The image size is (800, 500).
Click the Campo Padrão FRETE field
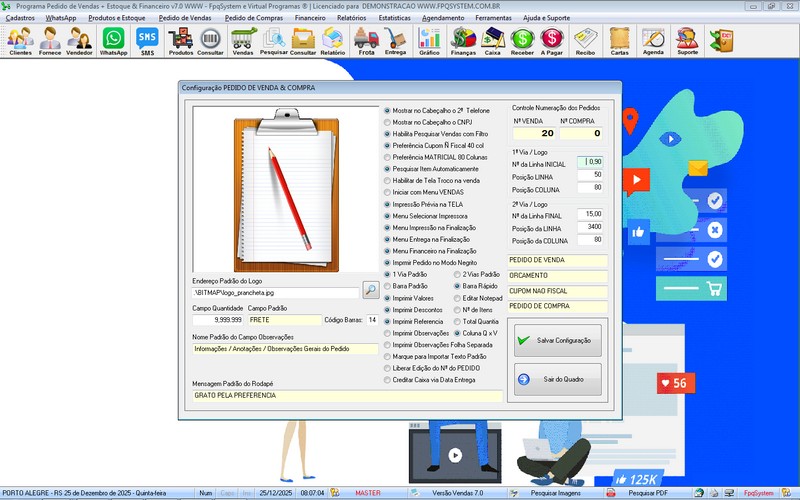[x=285, y=320]
